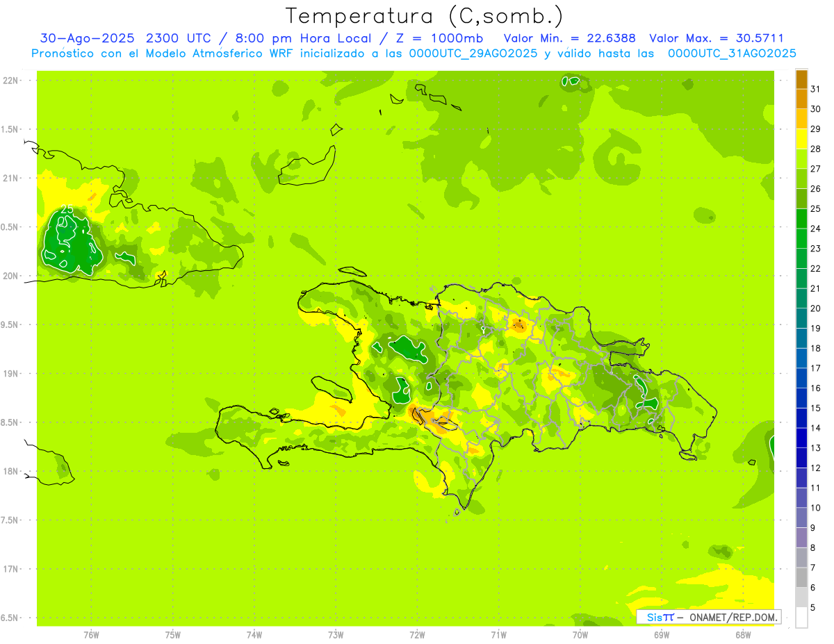Image resolution: width=834 pixels, height=644 pixels.
Task: Click the '20' value on the color scale
Action: click(815, 308)
